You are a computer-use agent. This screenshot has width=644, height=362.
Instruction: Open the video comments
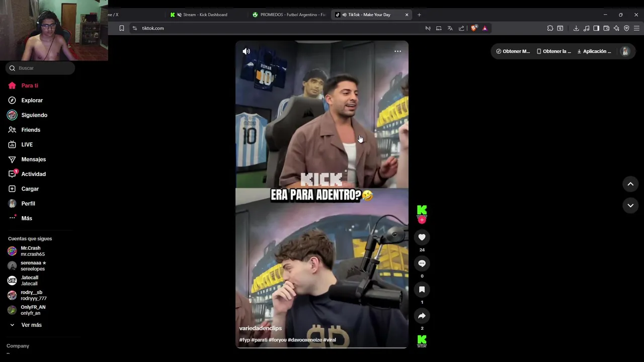[x=422, y=263]
